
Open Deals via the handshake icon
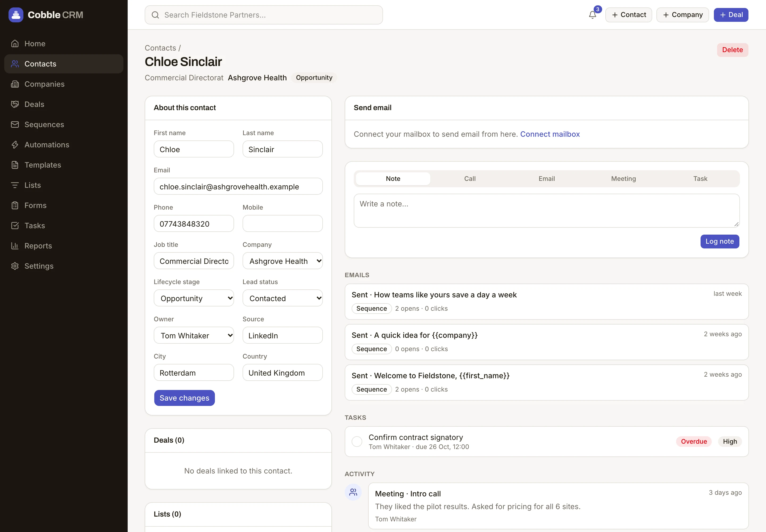point(15,104)
